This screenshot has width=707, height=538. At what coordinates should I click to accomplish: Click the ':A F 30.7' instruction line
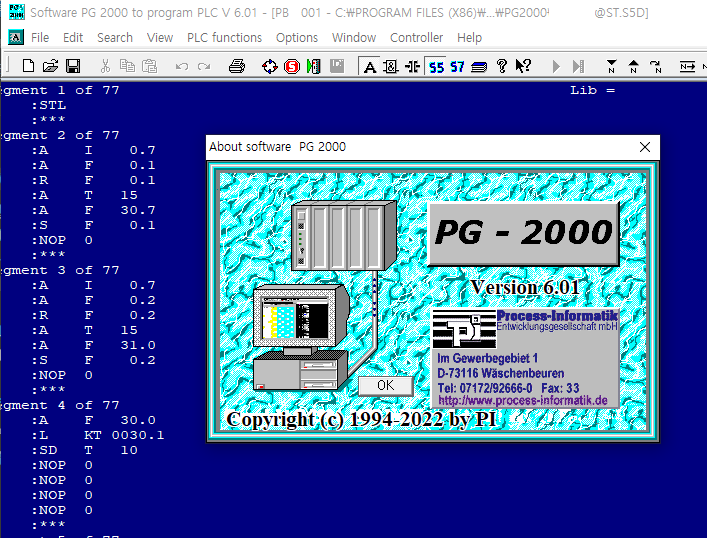(x=93, y=210)
